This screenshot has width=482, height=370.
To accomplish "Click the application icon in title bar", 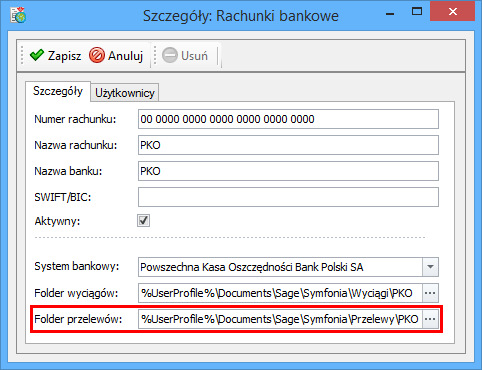I will coord(18,15).
